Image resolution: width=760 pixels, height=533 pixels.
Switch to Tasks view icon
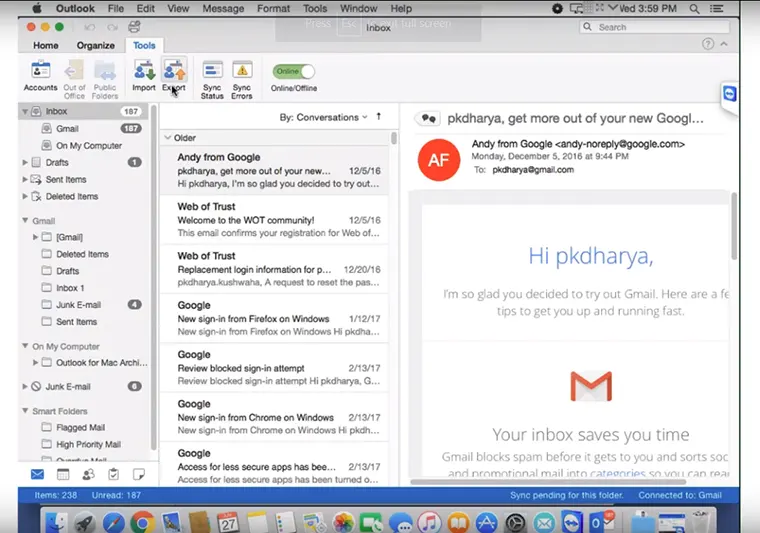click(x=113, y=474)
